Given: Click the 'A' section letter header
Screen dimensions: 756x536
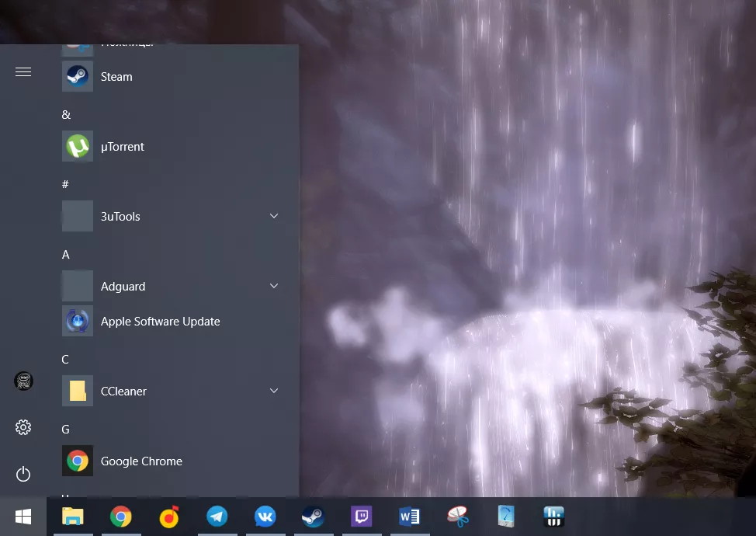Looking at the screenshot, I should (x=66, y=255).
